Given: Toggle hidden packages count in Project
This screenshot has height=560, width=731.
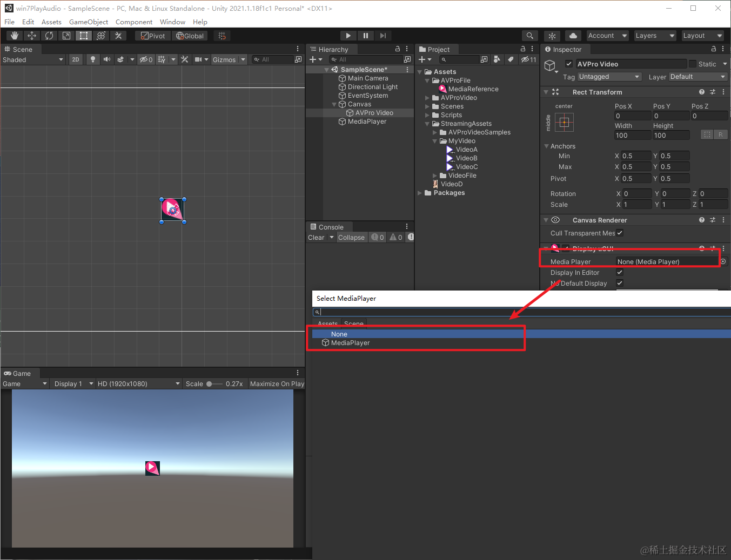Looking at the screenshot, I should click(x=528, y=59).
